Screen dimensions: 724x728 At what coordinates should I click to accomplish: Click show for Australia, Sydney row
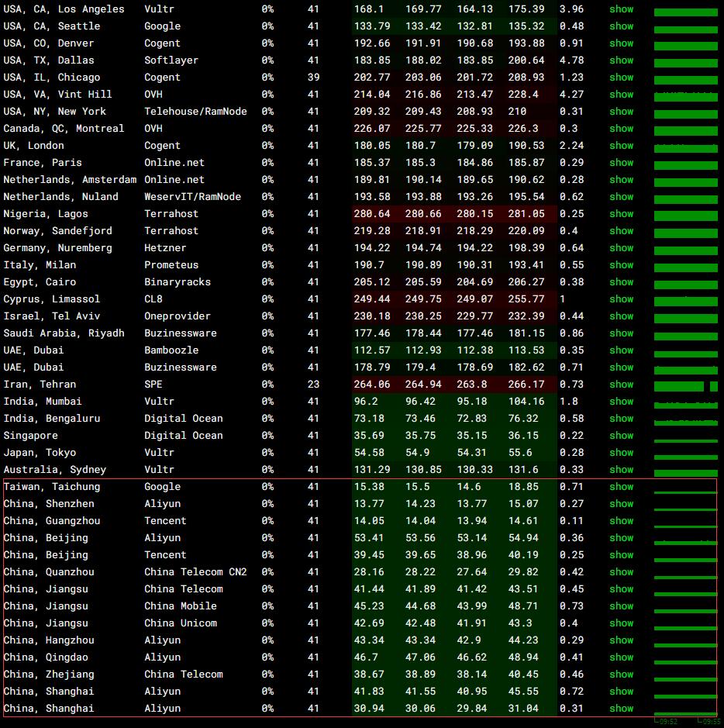[621, 470]
